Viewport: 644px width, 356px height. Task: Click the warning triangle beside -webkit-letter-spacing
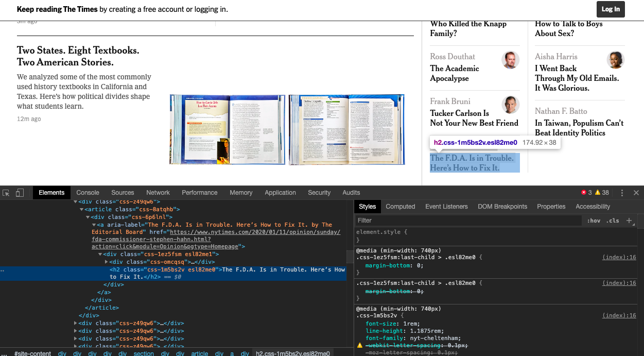tap(359, 345)
